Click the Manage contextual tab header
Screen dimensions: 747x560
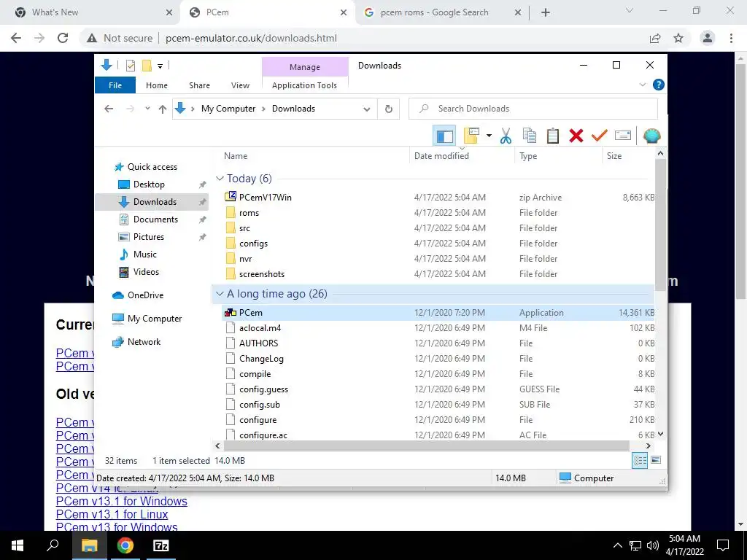(305, 67)
